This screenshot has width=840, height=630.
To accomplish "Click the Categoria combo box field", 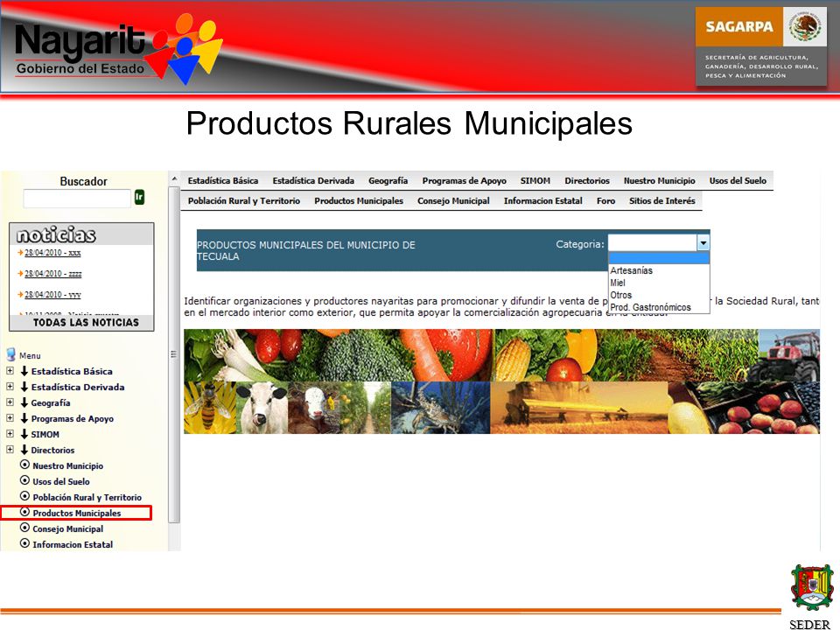I will tap(653, 243).
